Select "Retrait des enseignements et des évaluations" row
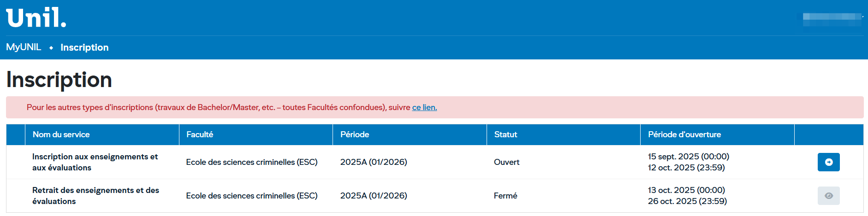The width and height of the screenshot is (868, 216). click(95, 196)
